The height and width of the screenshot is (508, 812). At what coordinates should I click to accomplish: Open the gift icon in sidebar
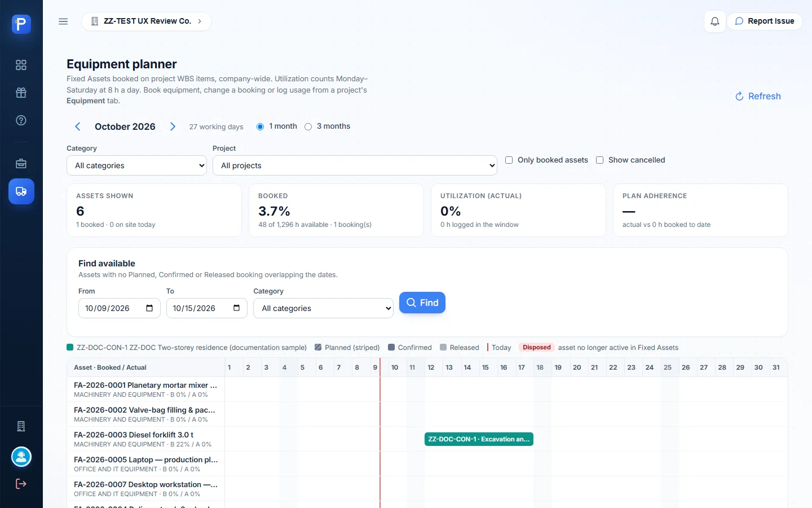[21, 93]
